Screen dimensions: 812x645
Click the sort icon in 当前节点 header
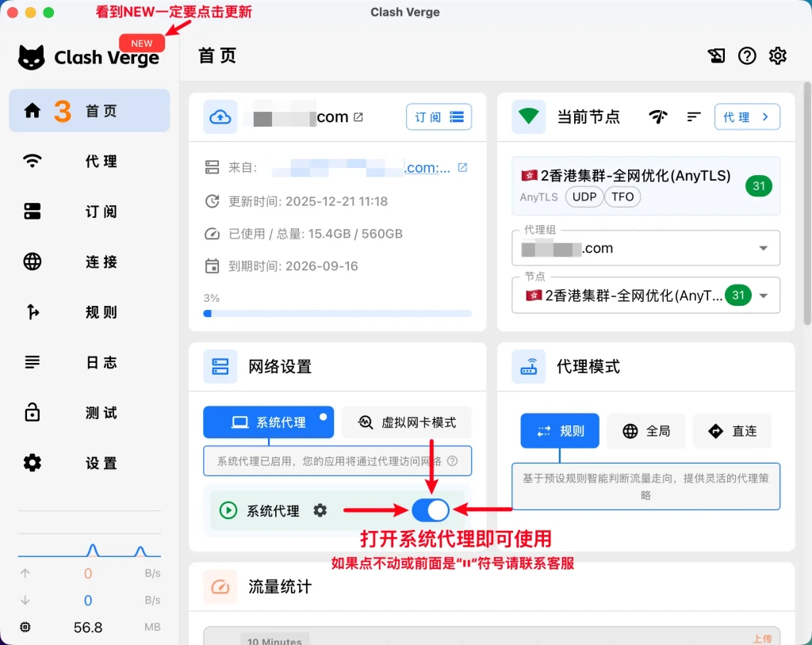click(694, 117)
